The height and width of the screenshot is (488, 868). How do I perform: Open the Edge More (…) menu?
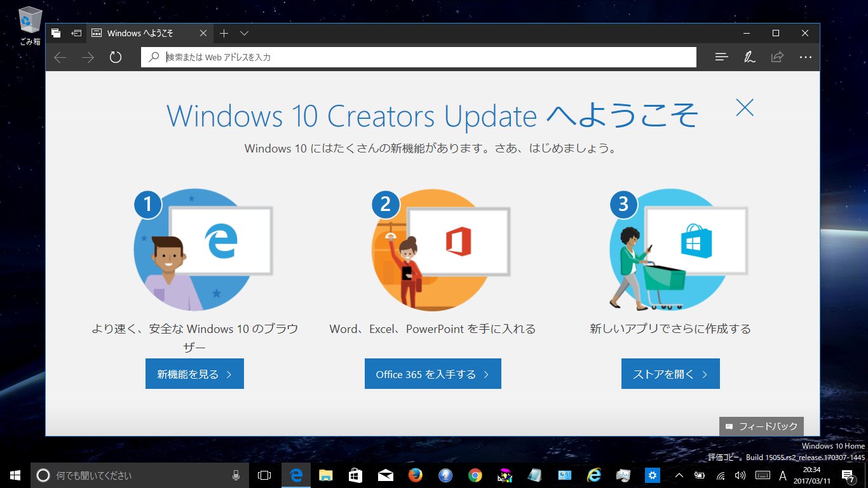coord(805,57)
